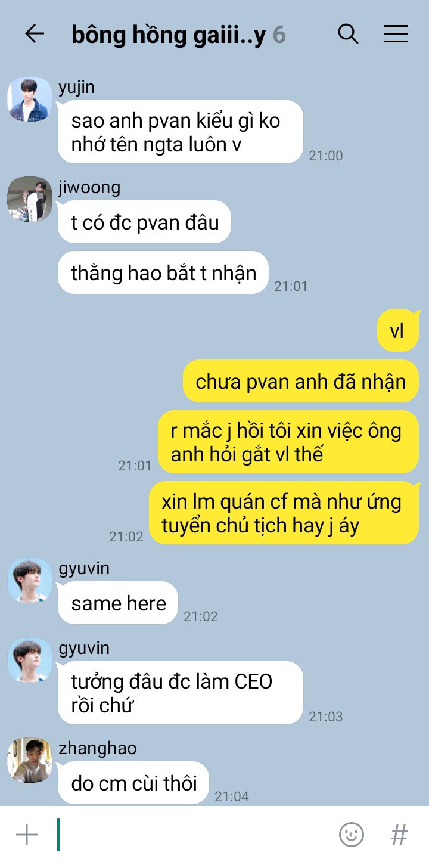This screenshot has width=429, height=868.
Task: Tap the hashtag icon
Action: (x=399, y=835)
